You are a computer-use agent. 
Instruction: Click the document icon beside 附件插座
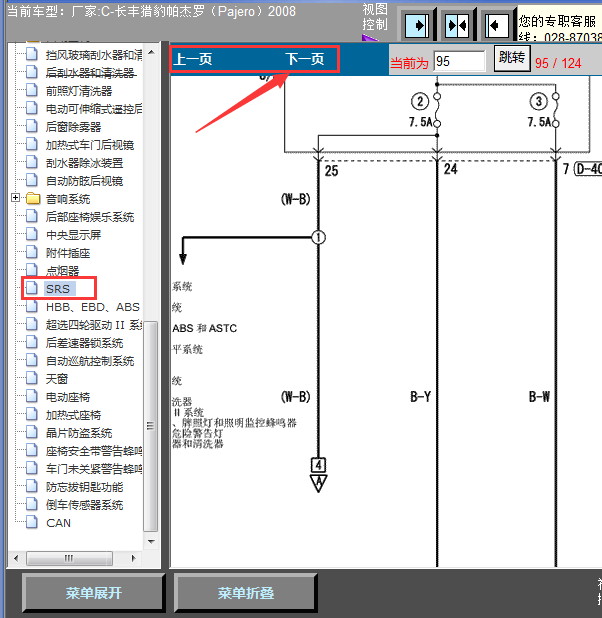tap(32, 252)
